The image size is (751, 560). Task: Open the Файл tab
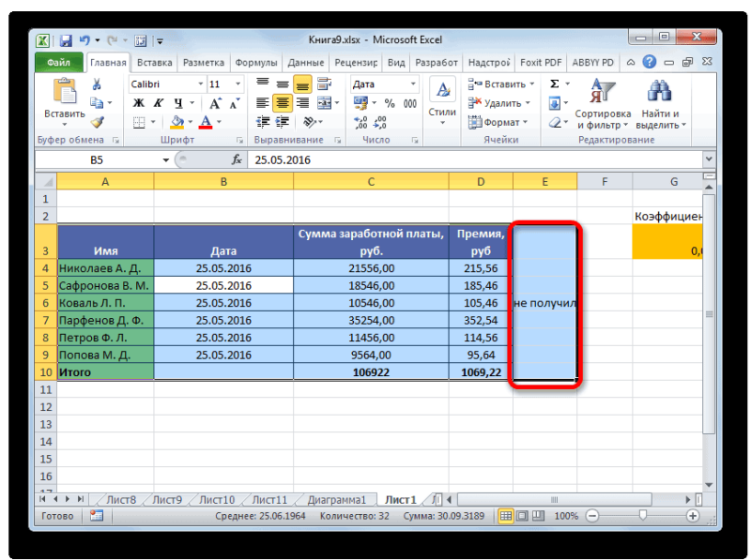[59, 63]
